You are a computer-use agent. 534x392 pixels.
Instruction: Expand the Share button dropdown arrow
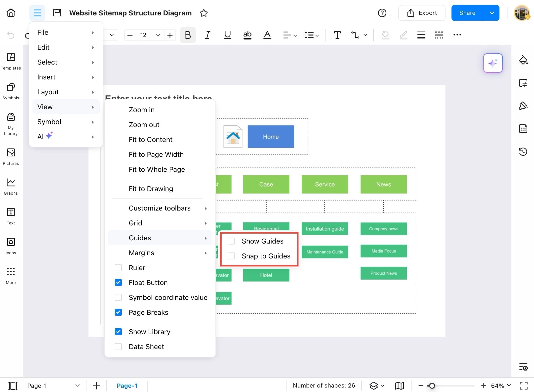492,13
